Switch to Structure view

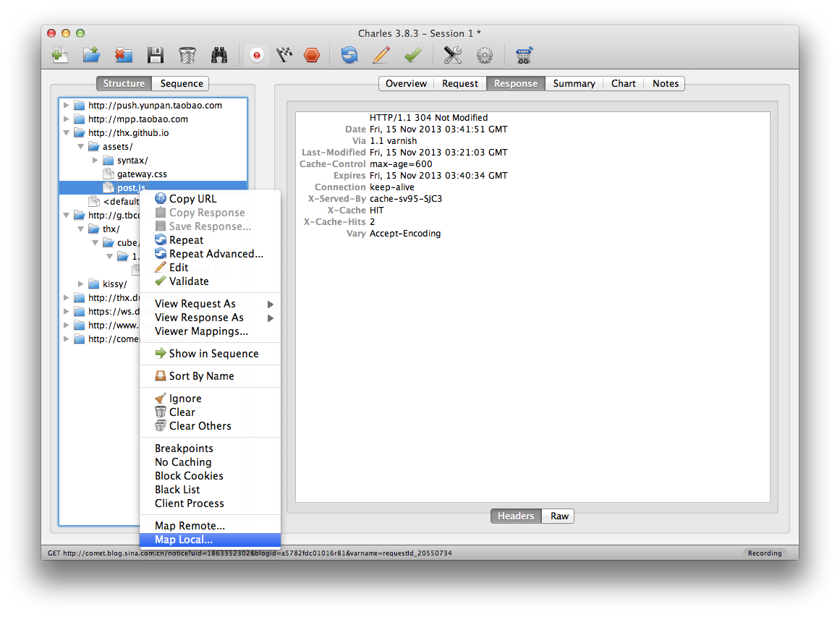click(124, 84)
